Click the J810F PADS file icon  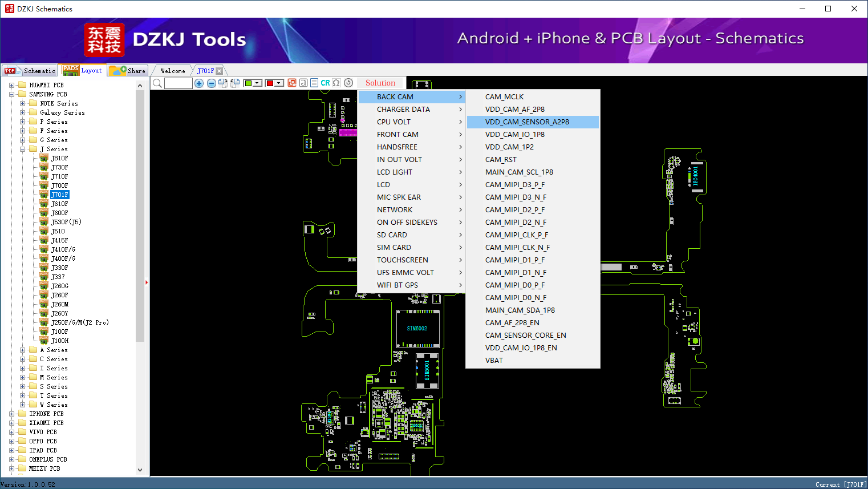tap(44, 157)
